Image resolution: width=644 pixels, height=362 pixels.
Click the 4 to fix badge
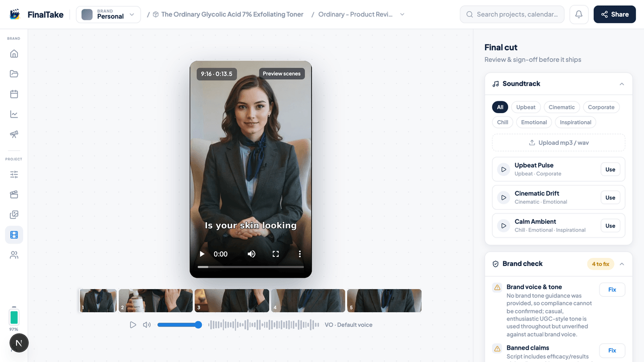pyautogui.click(x=600, y=264)
